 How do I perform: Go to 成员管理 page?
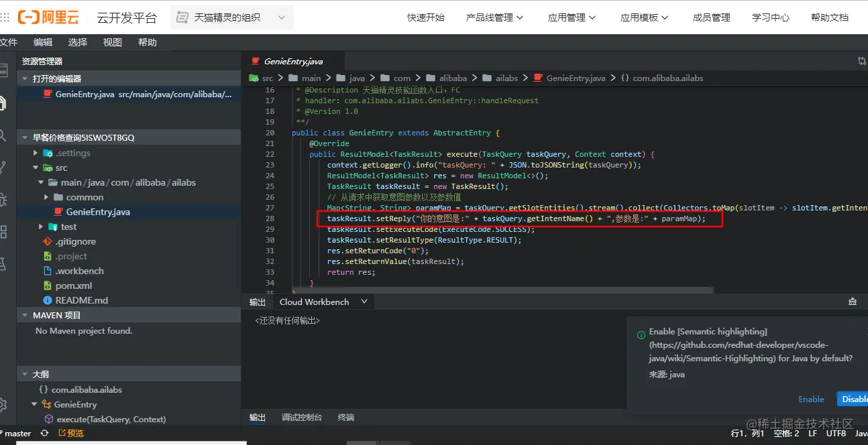point(712,18)
